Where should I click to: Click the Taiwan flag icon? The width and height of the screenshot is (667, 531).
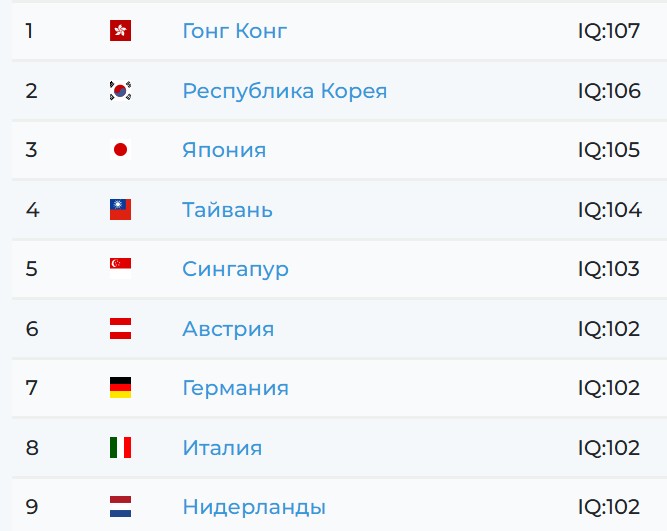click(x=120, y=210)
